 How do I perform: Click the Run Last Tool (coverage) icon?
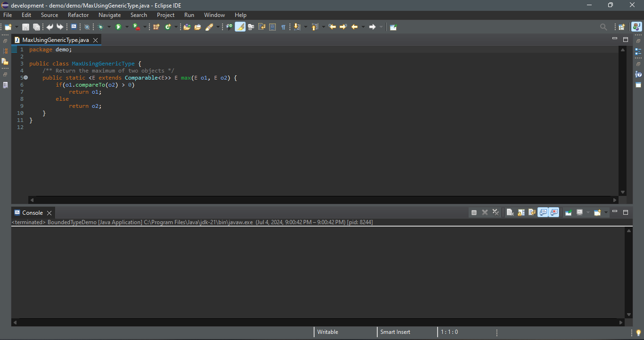pyautogui.click(x=136, y=27)
